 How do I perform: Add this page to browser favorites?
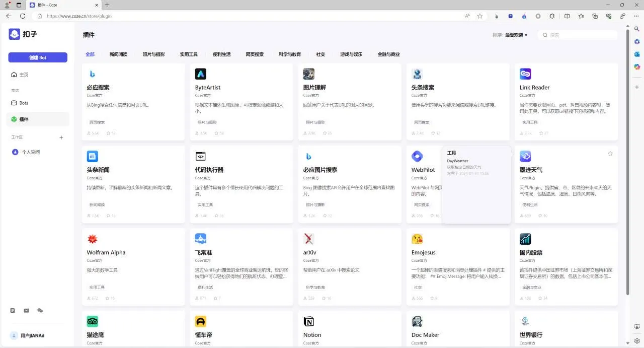tap(480, 16)
